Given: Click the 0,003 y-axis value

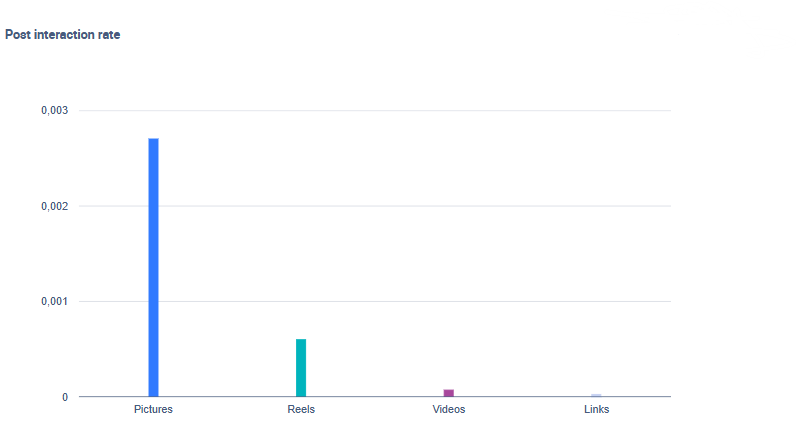Looking at the screenshot, I should tap(54, 110).
